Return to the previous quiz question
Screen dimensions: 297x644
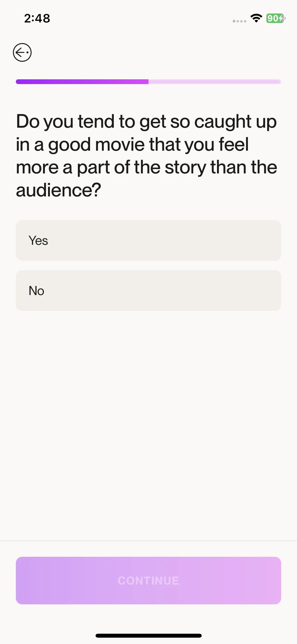[x=22, y=52]
